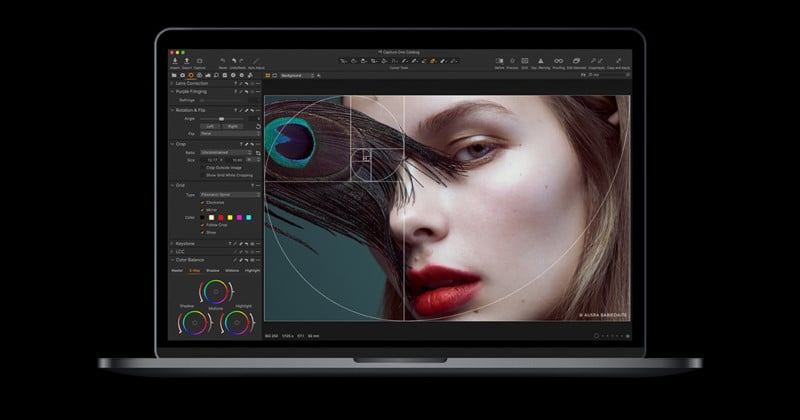This screenshot has width=800, height=420.
Task: Expand the LCC panel
Action: [x=171, y=252]
